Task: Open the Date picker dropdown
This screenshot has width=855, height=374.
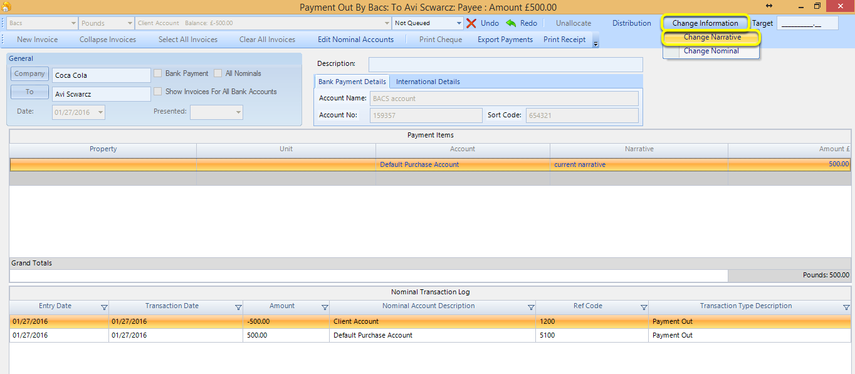Action: 100,112
